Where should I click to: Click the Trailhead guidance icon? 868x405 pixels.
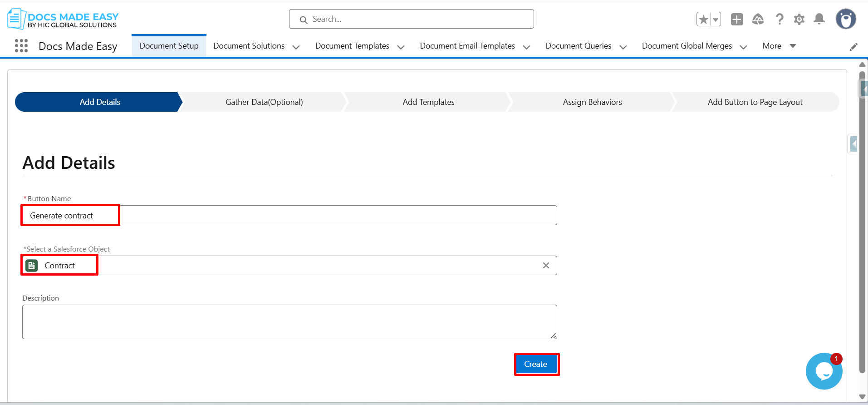click(x=758, y=20)
